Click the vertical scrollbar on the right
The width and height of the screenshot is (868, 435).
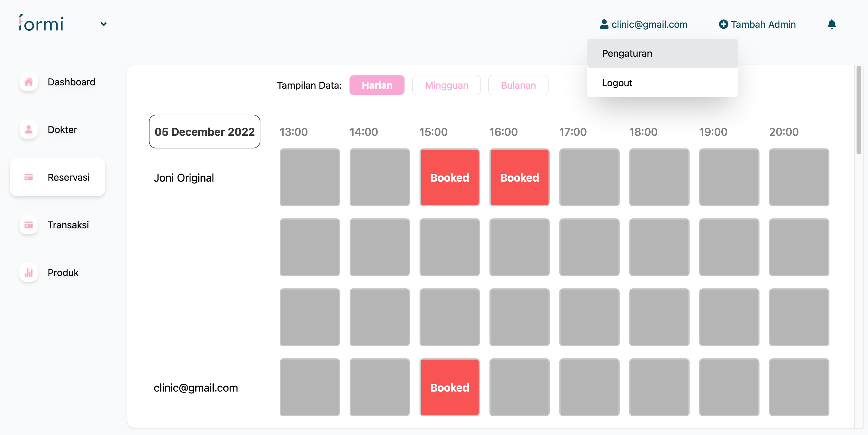click(x=859, y=110)
